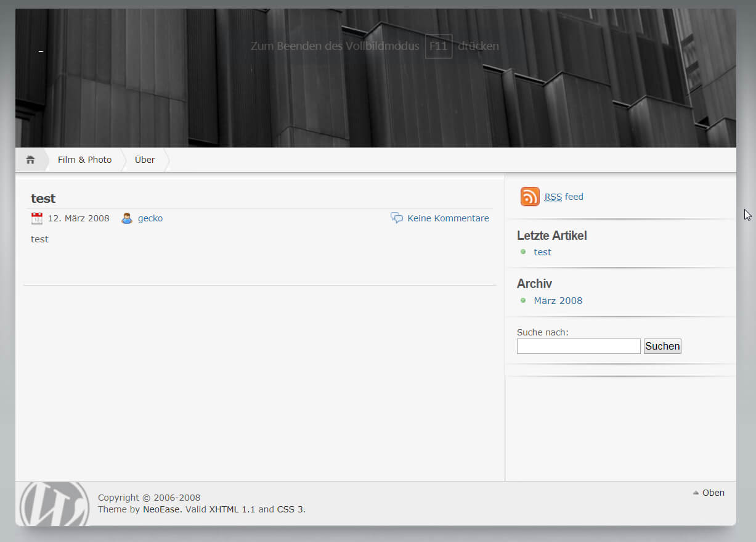Click the WordPress logo in footer
The height and width of the screenshot is (542, 756).
(x=54, y=504)
